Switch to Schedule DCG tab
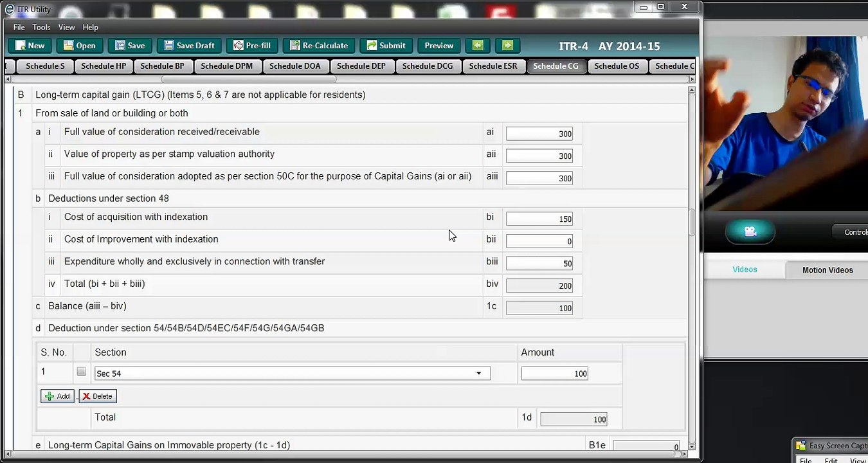Viewport: 868px width, 463px height. (428, 66)
